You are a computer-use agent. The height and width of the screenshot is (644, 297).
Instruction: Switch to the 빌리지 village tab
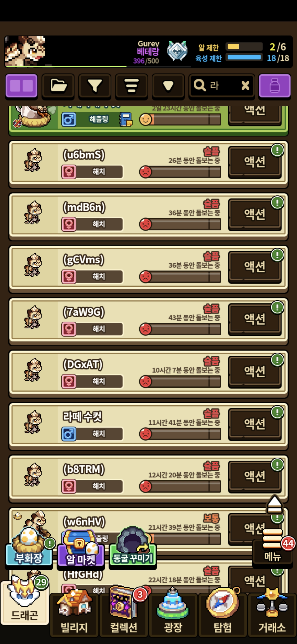point(74,614)
